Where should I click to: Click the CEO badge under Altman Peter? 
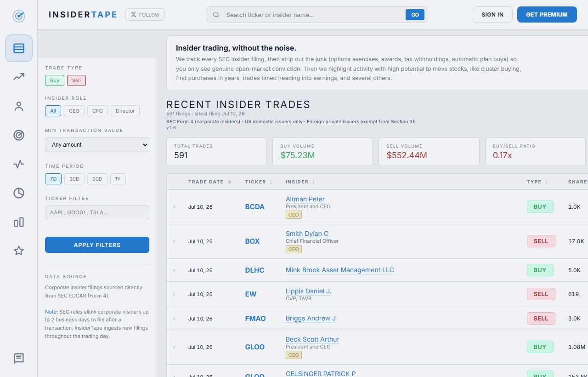tap(294, 215)
